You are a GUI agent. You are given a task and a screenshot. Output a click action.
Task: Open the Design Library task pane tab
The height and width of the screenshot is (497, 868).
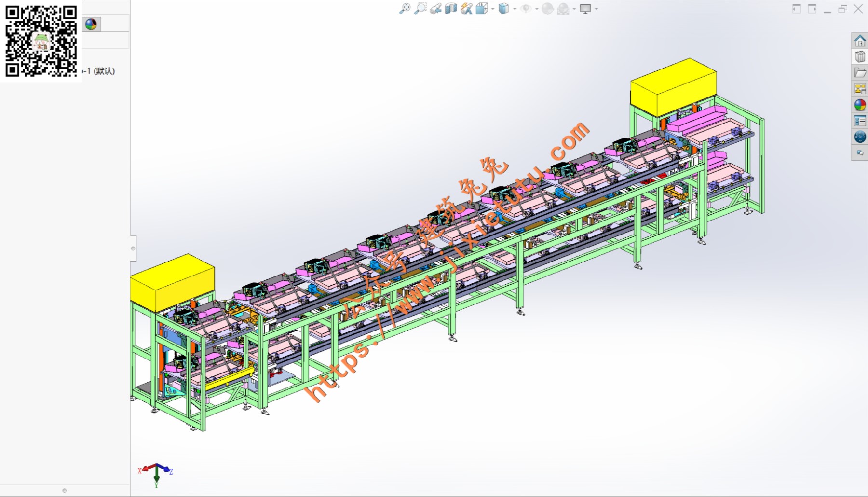click(x=860, y=57)
